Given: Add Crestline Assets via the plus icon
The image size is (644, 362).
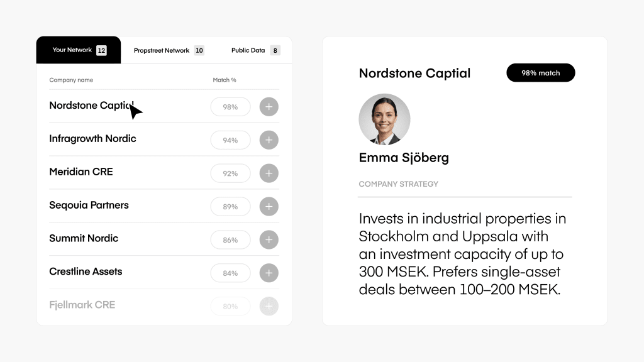Looking at the screenshot, I should click(x=269, y=273).
